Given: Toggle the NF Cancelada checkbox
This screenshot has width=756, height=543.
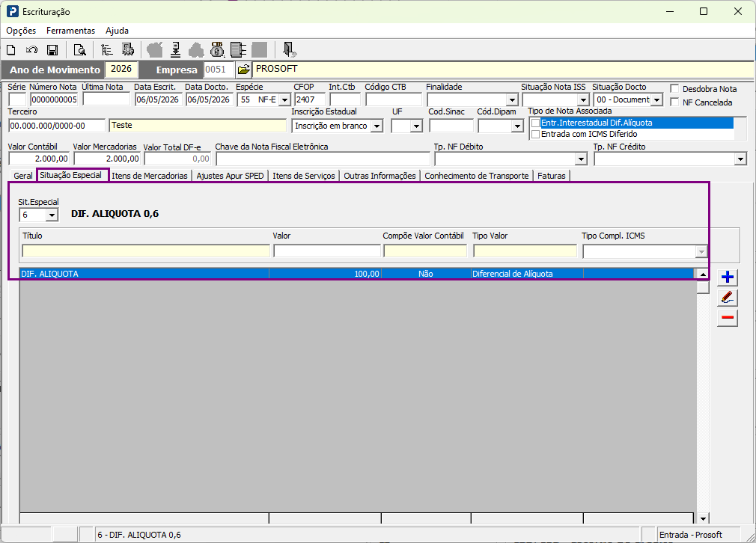Looking at the screenshot, I should [x=674, y=102].
